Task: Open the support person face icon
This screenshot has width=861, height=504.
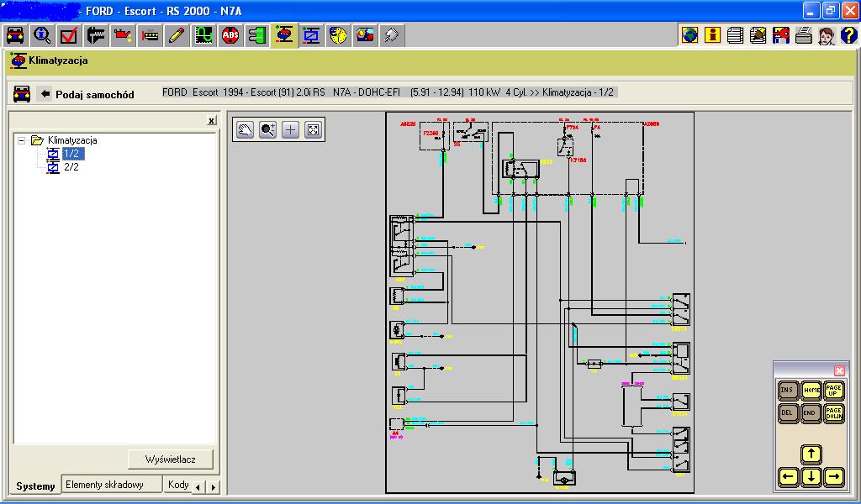Action: 826,35
